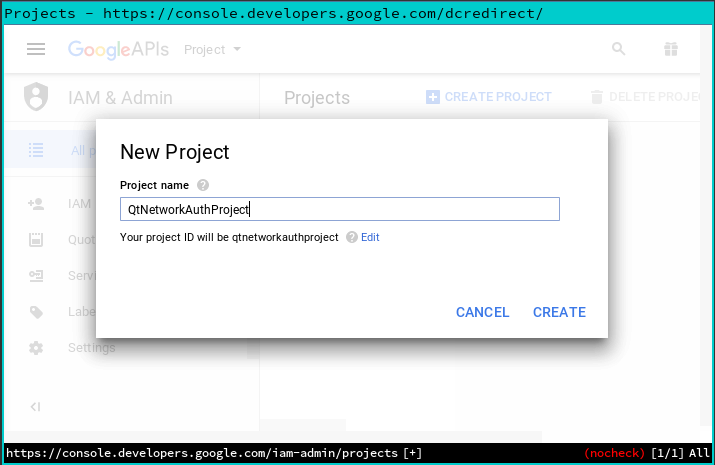Click the Project name text field

(x=339, y=209)
